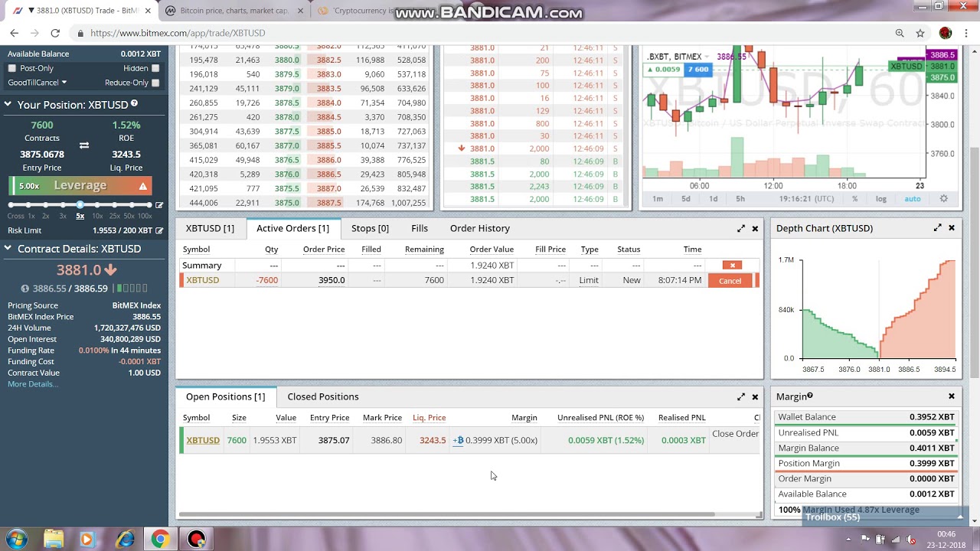The width and height of the screenshot is (980, 551).
Task: Set leverage slider to Cross
Action: [12, 205]
